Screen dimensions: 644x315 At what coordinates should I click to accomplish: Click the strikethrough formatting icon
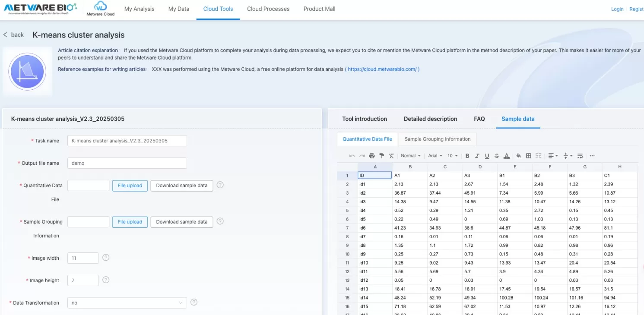tap(497, 156)
